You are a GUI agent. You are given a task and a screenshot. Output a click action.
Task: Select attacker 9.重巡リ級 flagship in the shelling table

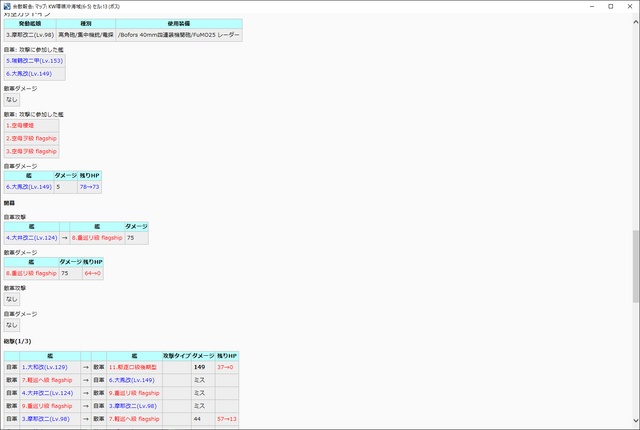click(x=50, y=406)
